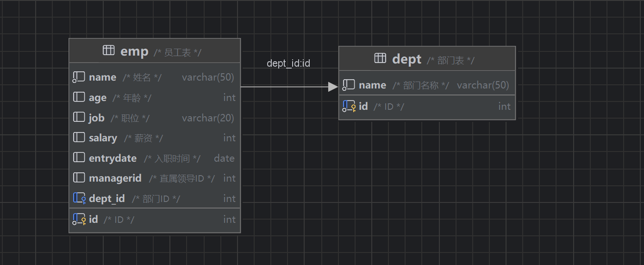Click the column icon beside age
The image size is (644, 265).
(79, 97)
